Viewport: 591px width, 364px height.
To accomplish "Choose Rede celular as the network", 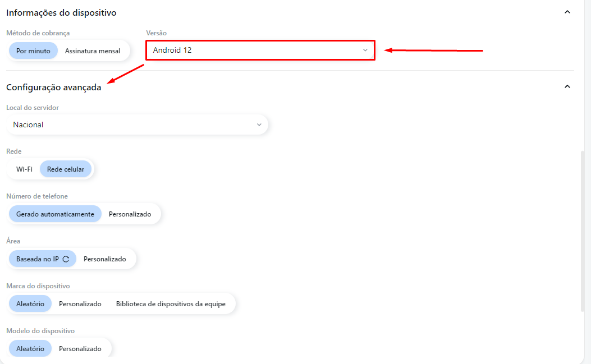I will (x=66, y=169).
